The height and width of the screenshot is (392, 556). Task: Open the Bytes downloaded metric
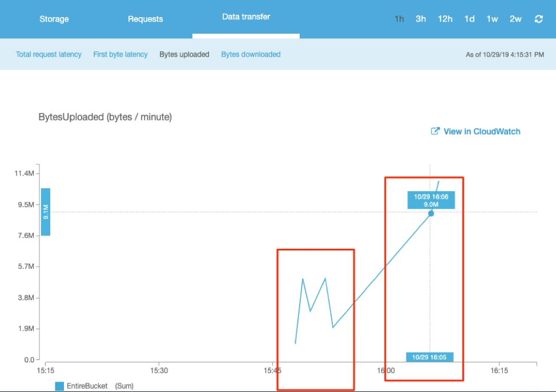pos(251,55)
